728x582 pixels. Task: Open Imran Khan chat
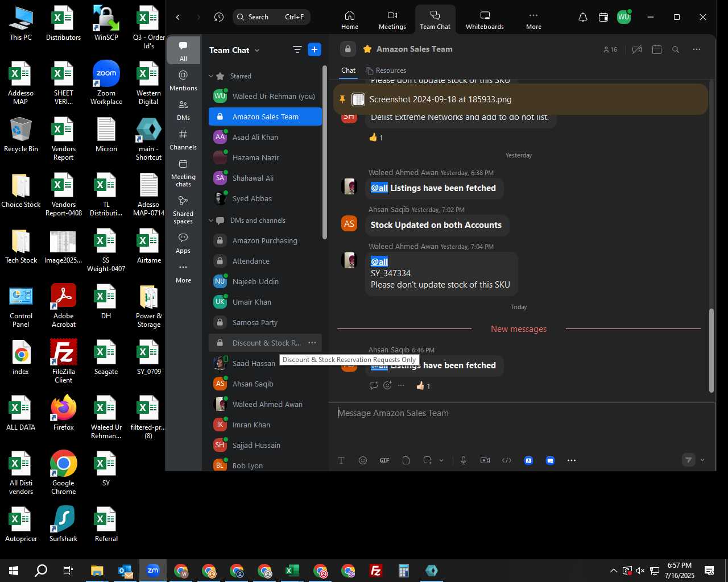tap(265, 425)
